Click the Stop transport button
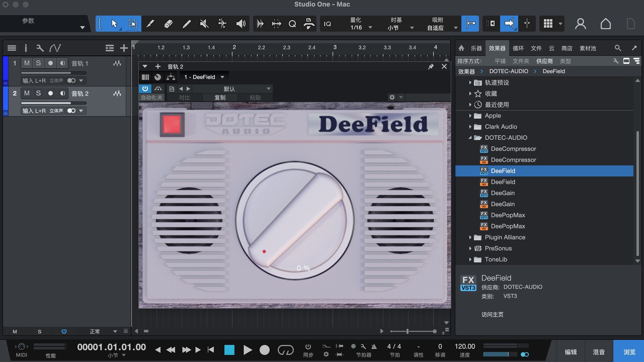Screen dimensions: 644x362 pyautogui.click(x=229, y=350)
